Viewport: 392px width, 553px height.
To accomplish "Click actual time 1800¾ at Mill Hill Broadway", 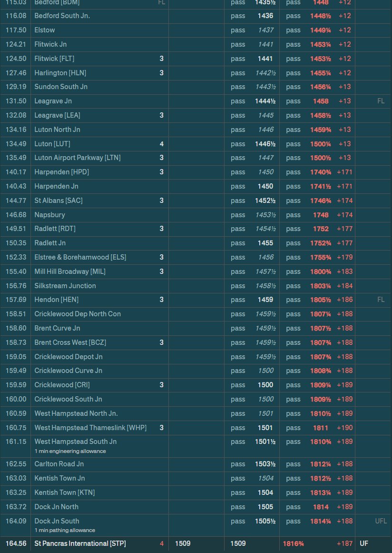I will (321, 271).
